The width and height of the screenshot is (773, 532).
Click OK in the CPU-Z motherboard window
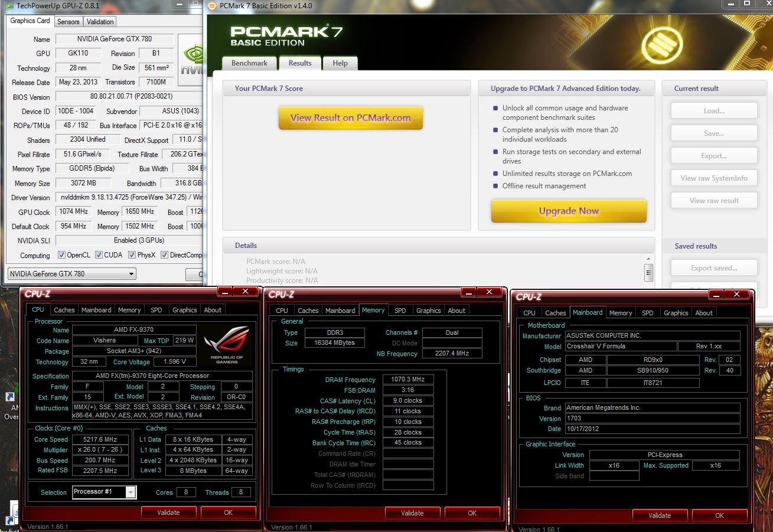(x=720, y=515)
